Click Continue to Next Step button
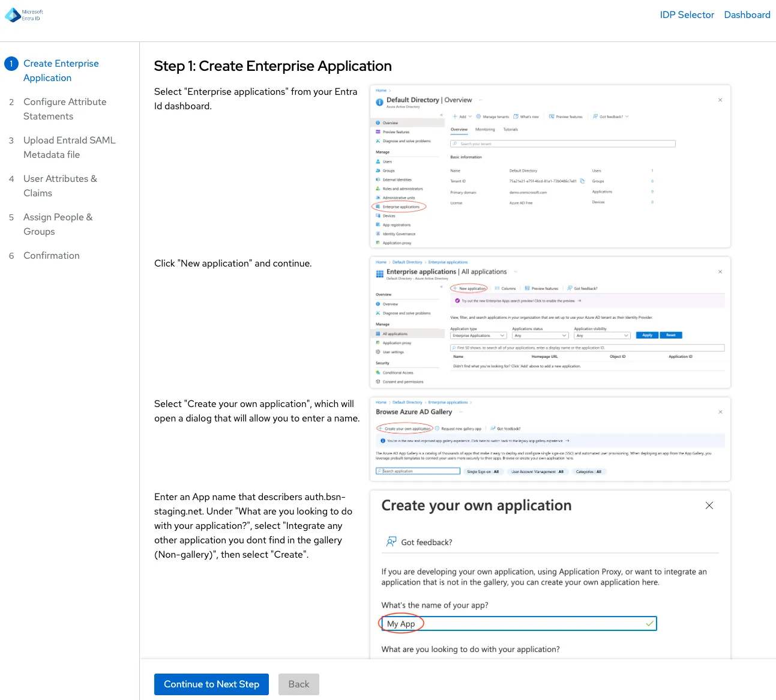This screenshot has height=700, width=776. point(211,684)
